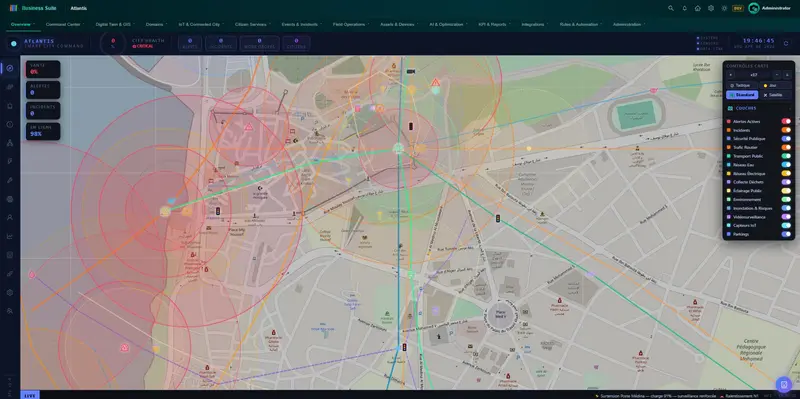Open the wrench icon in left sidebar

(10, 180)
